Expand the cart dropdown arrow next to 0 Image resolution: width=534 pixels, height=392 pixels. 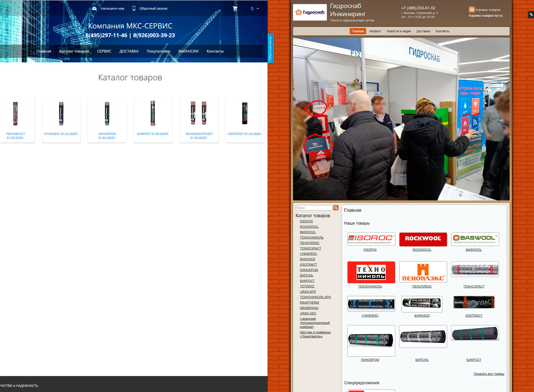(257, 9)
